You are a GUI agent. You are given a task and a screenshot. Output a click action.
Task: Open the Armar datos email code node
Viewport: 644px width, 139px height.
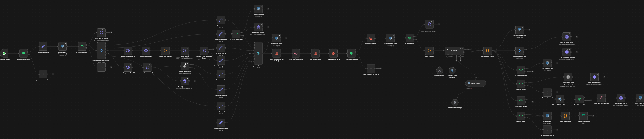565,116
